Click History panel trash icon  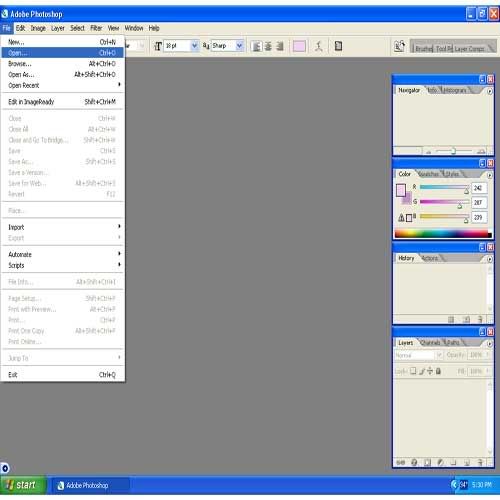[480, 320]
